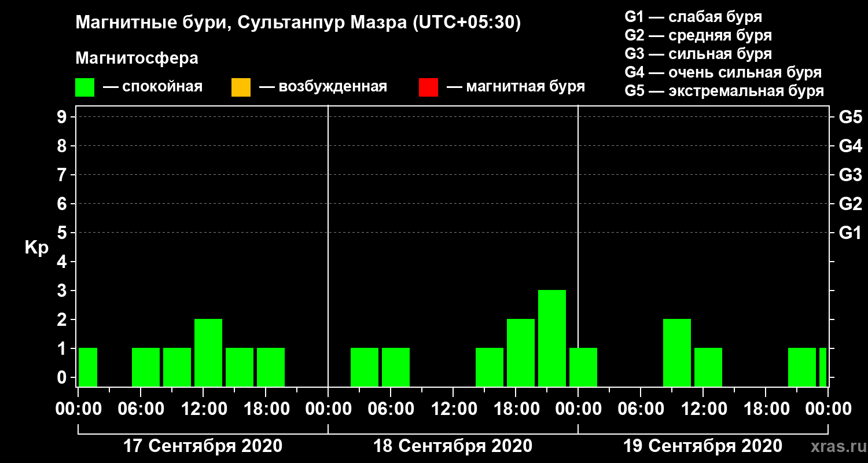
Task: Click 'G4 — очень сильная буря' legend line
Action: 723,72
